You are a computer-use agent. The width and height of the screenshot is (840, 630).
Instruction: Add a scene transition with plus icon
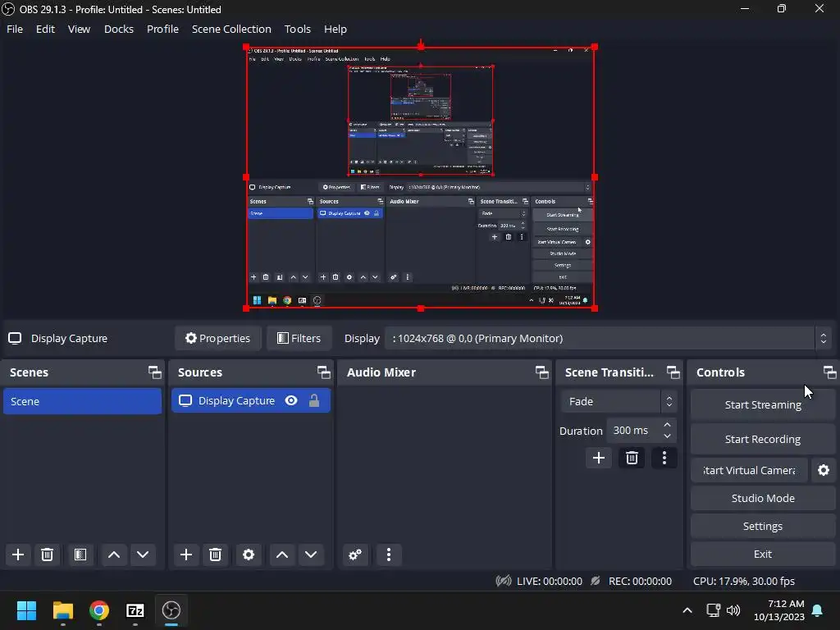(x=598, y=458)
